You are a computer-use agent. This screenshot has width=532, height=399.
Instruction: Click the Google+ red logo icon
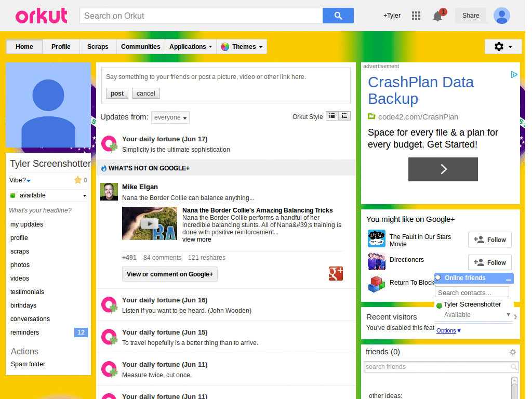[336, 273]
